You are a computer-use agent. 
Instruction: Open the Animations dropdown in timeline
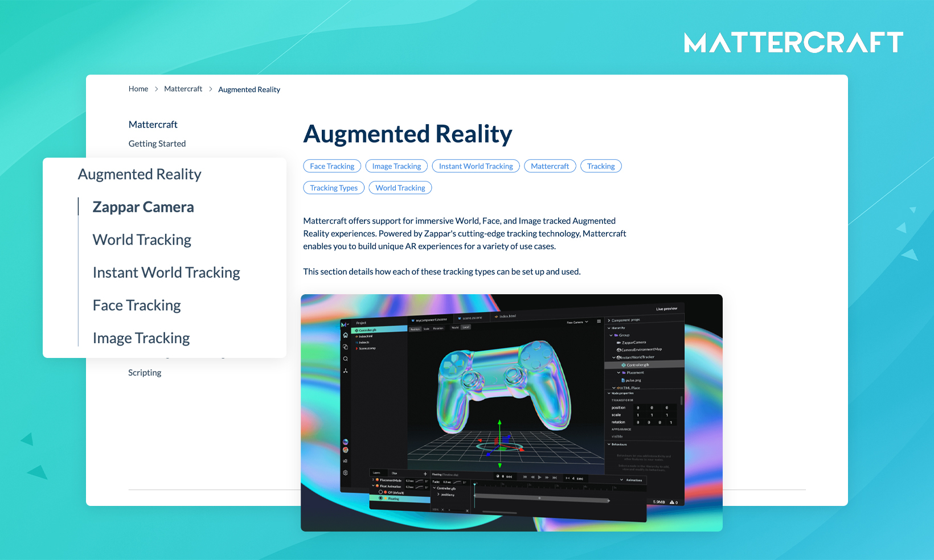pos(631,480)
